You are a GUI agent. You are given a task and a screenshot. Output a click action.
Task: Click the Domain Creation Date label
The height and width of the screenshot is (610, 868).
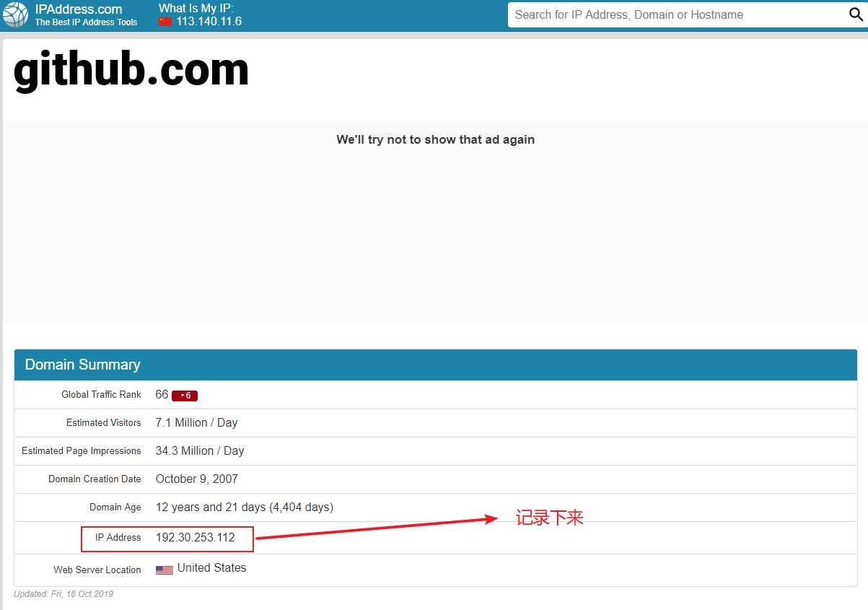click(95, 479)
